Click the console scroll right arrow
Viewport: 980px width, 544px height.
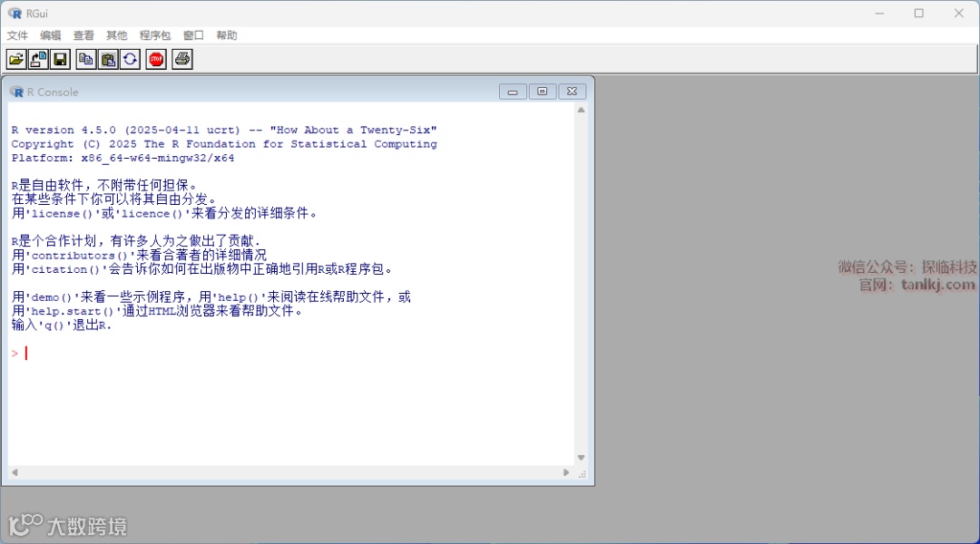(566, 472)
